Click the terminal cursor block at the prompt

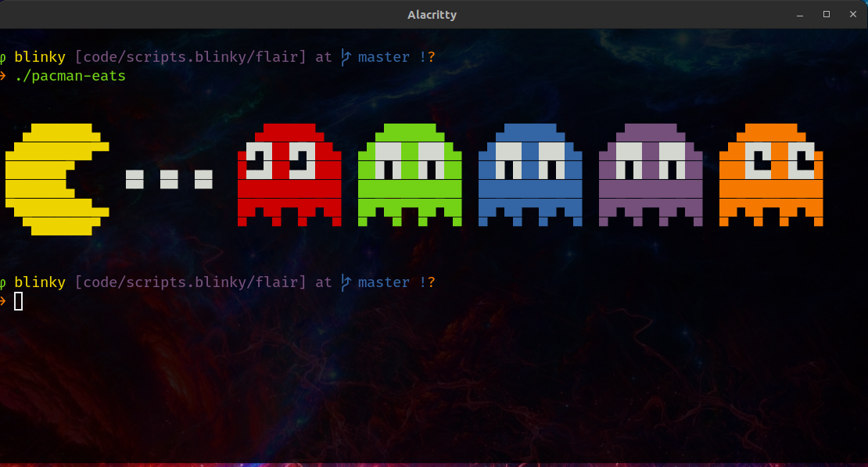(x=18, y=301)
